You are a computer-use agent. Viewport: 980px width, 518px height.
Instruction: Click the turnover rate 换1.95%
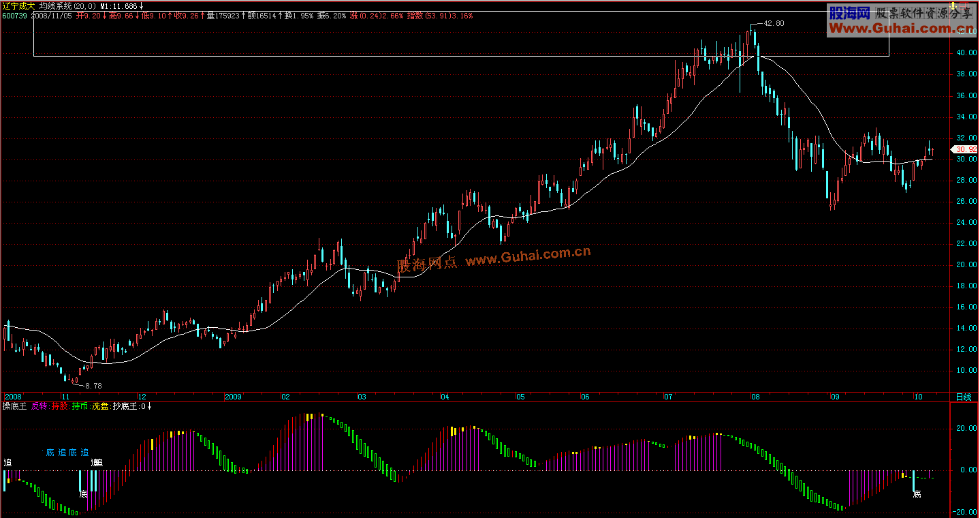pos(299,15)
